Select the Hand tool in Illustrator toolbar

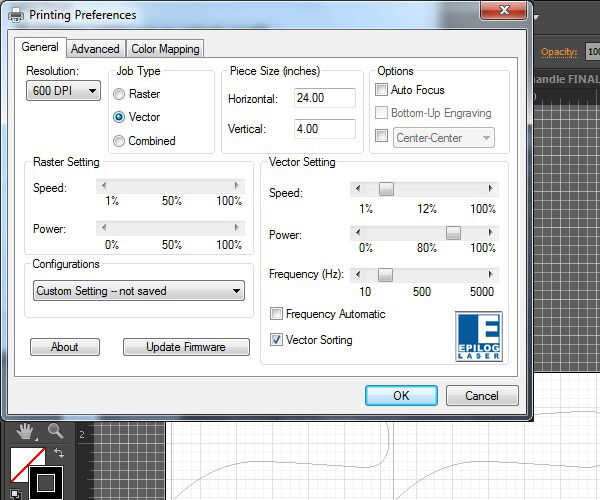coord(25,432)
